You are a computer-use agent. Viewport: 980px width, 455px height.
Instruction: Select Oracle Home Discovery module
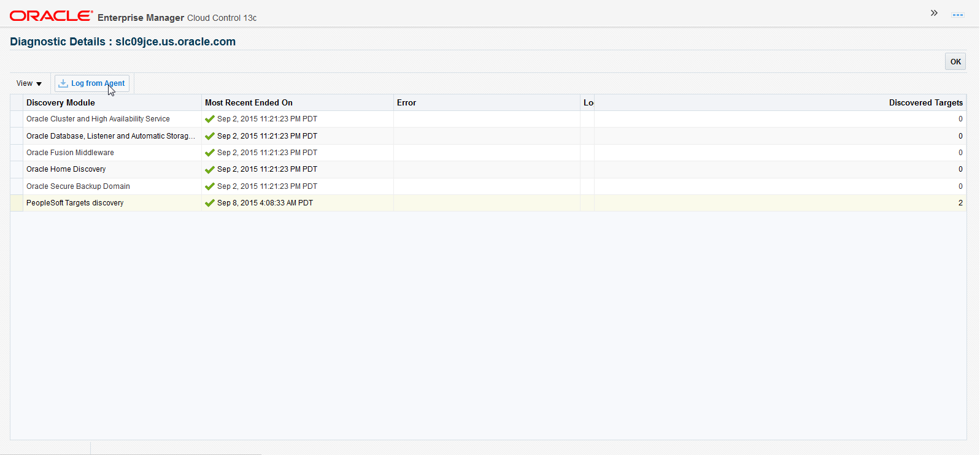(x=66, y=169)
